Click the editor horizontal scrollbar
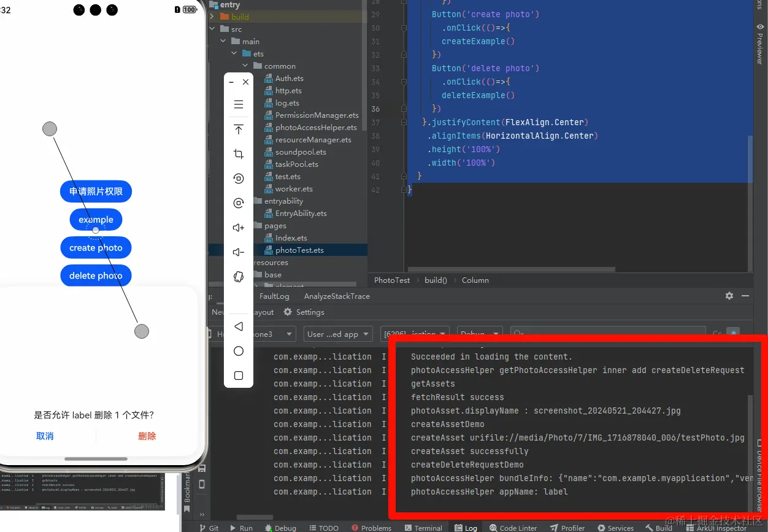The width and height of the screenshot is (768, 532). (512, 269)
